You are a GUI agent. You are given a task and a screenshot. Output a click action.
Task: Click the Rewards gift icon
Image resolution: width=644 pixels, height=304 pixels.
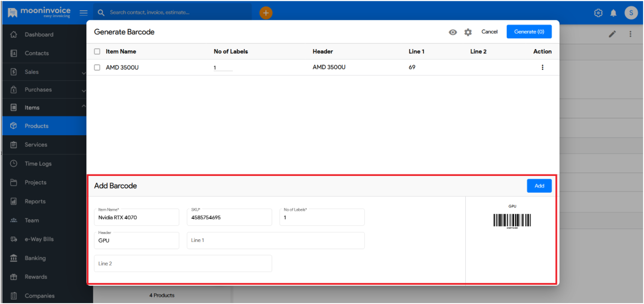pos(13,277)
